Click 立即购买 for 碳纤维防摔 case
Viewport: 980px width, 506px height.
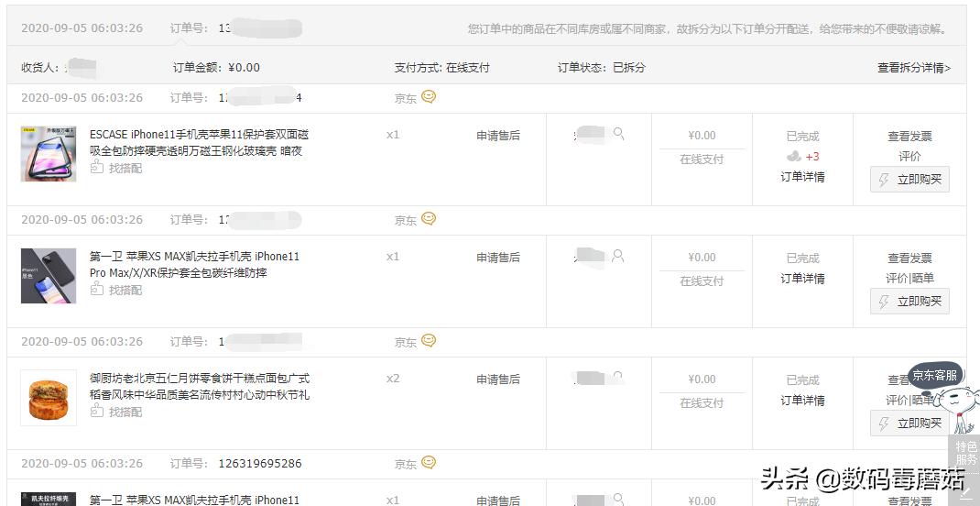coord(910,302)
